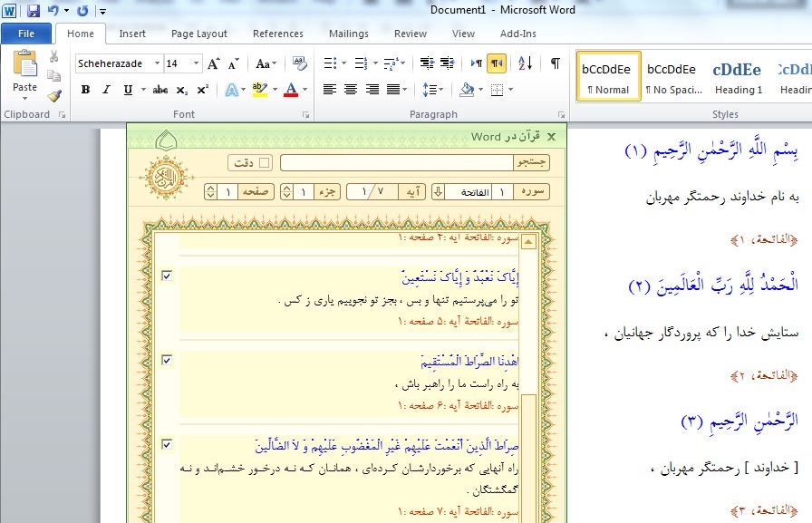Viewport: 812px width, 523px height.
Task: Click the Sort A-Z icon
Action: (525, 63)
